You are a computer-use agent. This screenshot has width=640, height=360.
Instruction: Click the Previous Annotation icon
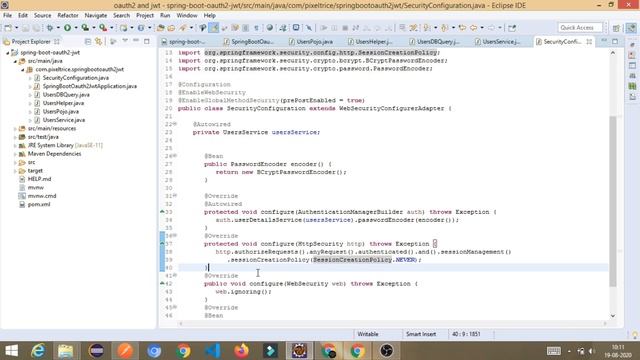pyautogui.click(x=445, y=28)
